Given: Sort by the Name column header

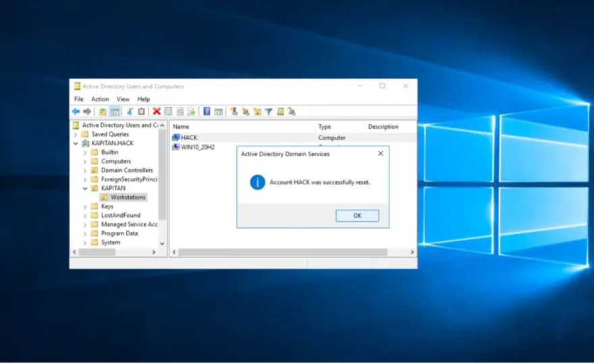Looking at the screenshot, I should click(242, 127).
